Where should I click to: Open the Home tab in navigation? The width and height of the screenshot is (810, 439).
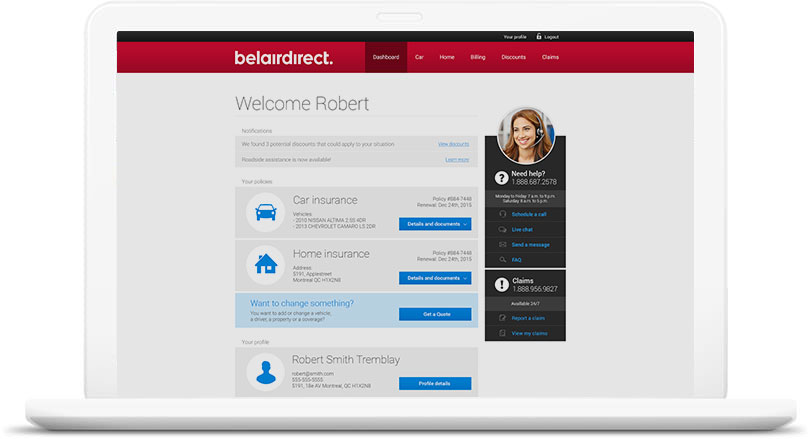pyautogui.click(x=447, y=57)
